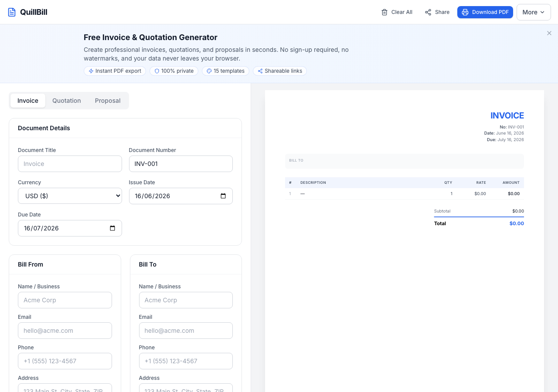This screenshot has width=558, height=392.
Task: Click the Bill To section header
Action: click(148, 264)
